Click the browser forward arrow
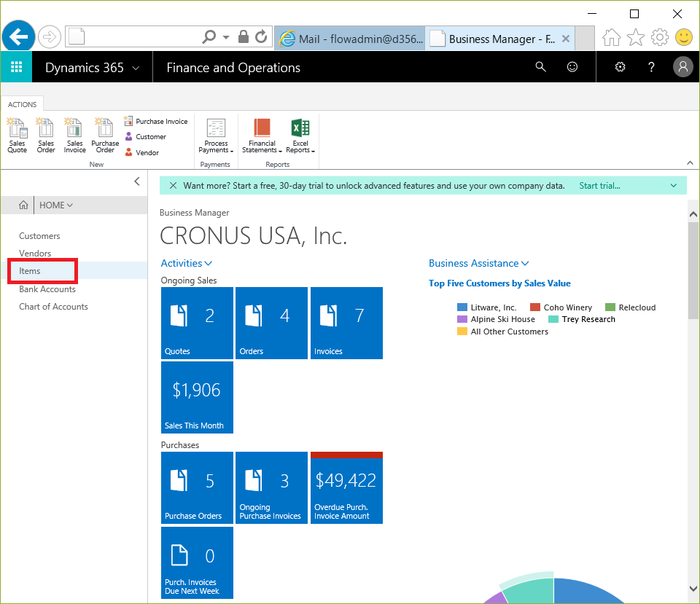Image resolution: width=700 pixels, height=604 pixels. [49, 36]
